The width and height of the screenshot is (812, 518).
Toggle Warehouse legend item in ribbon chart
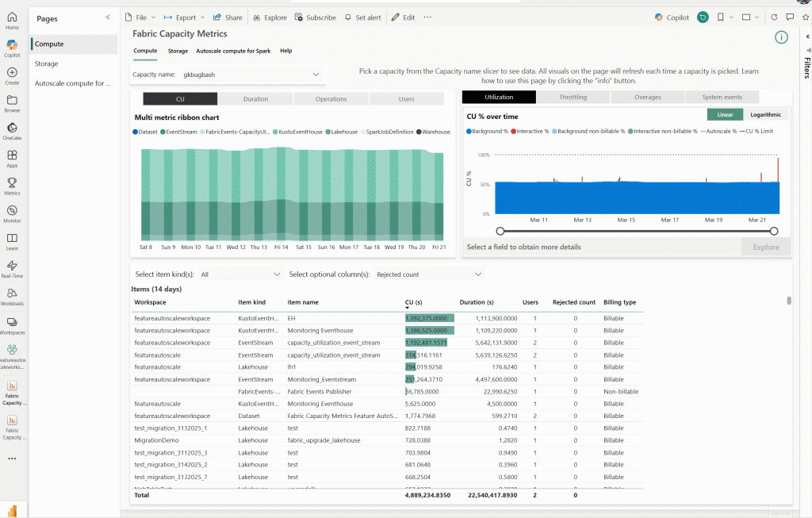click(433, 132)
